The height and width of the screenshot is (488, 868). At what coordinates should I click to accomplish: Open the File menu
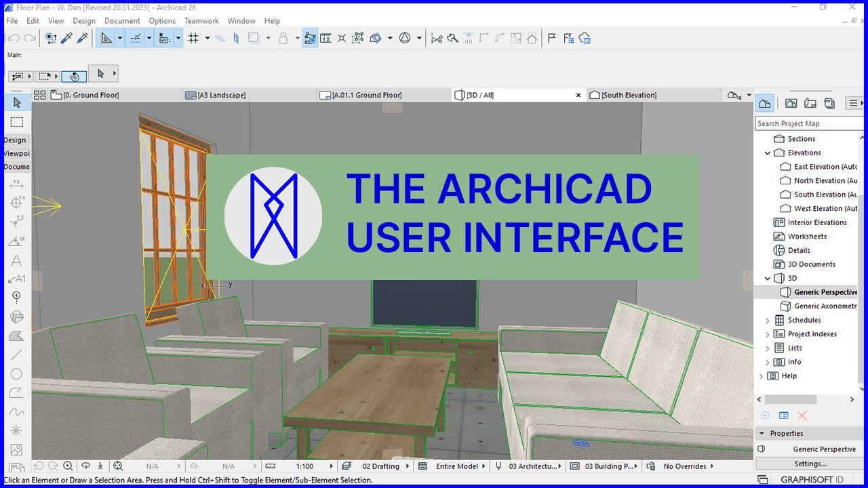click(x=12, y=21)
